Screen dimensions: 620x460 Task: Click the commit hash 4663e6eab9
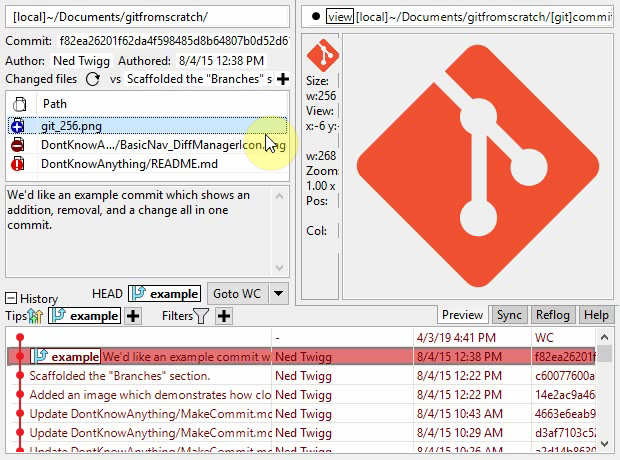[x=564, y=413]
